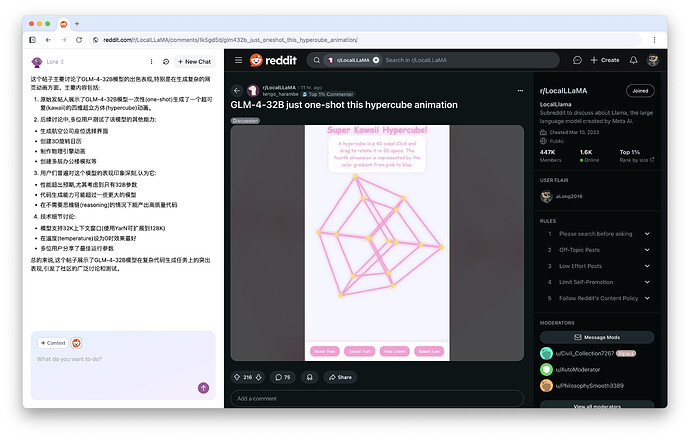The width and height of the screenshot is (690, 438).
Task: Open u/AutoModerator profile
Action: pos(577,370)
